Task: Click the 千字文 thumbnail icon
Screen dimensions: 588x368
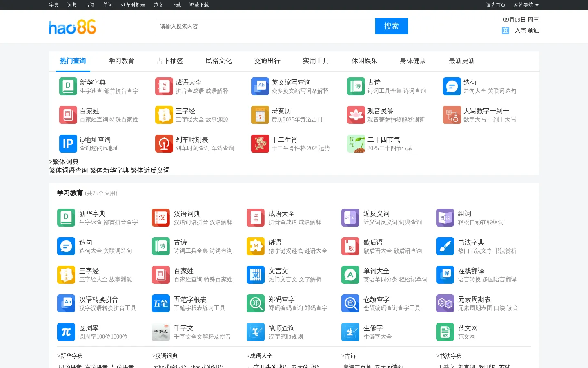Action: [161, 332]
